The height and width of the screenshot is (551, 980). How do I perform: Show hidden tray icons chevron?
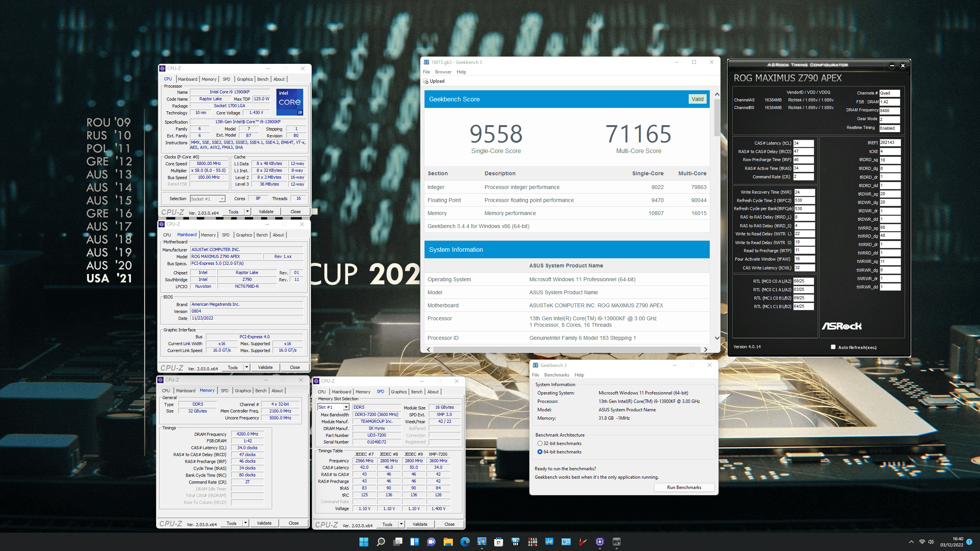pos(911,541)
